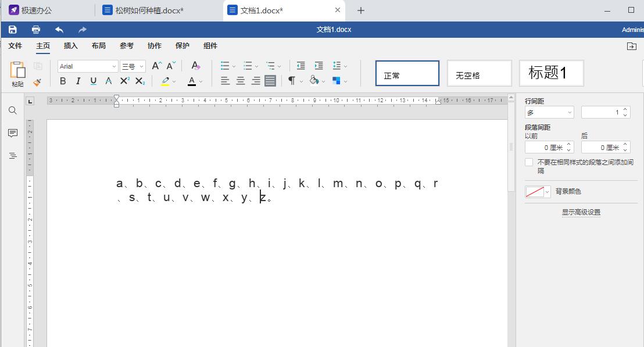
Task: Apply yellow highlight color
Action: [166, 81]
